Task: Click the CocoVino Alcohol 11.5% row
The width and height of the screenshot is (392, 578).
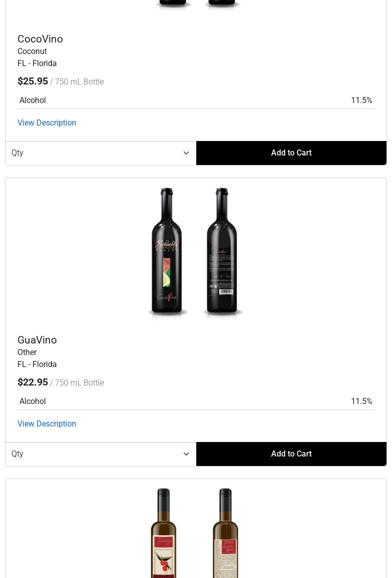Action: pos(196,100)
